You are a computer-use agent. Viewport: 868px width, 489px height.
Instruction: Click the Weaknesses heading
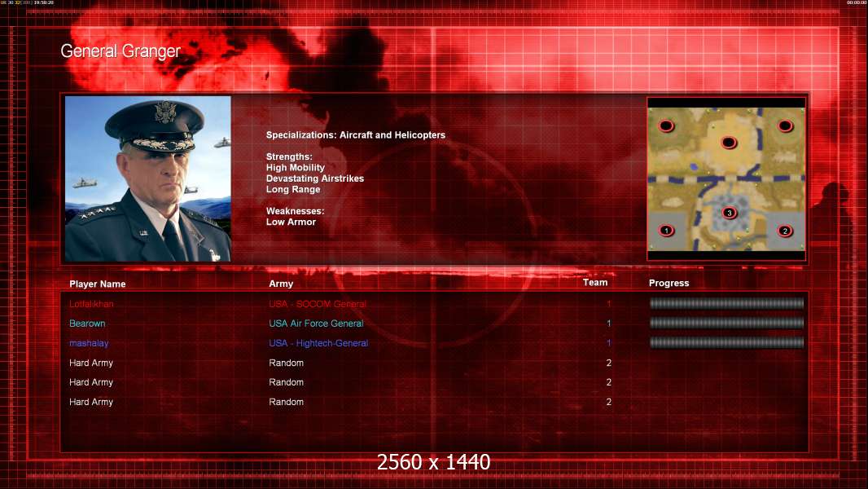pos(295,211)
